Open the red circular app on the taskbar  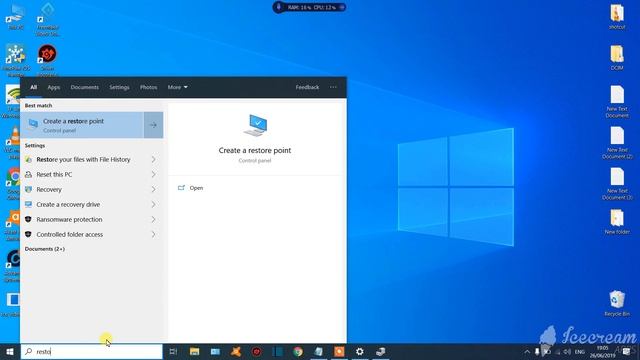coord(256,351)
